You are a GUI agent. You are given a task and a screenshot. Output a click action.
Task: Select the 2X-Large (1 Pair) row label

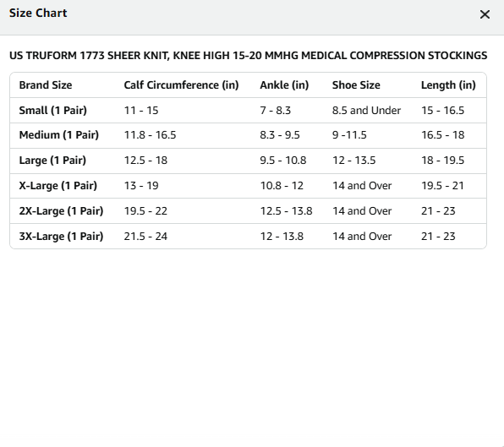point(61,211)
